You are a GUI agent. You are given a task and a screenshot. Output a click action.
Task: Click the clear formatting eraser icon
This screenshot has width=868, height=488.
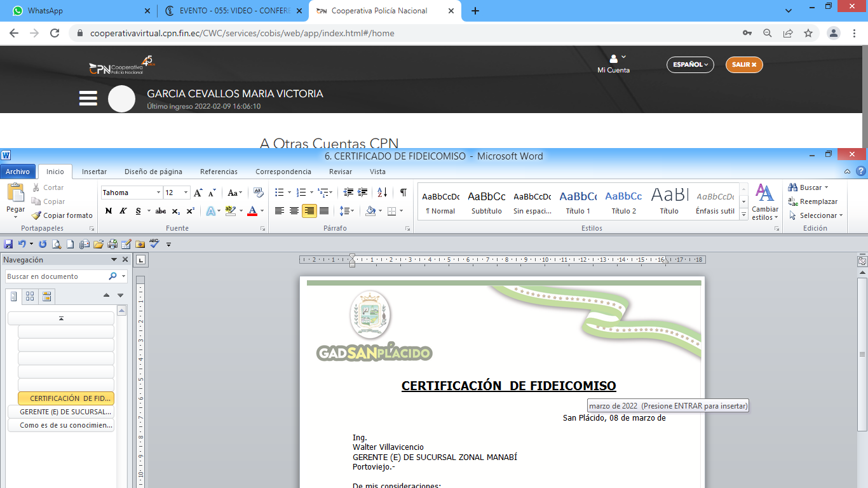258,193
